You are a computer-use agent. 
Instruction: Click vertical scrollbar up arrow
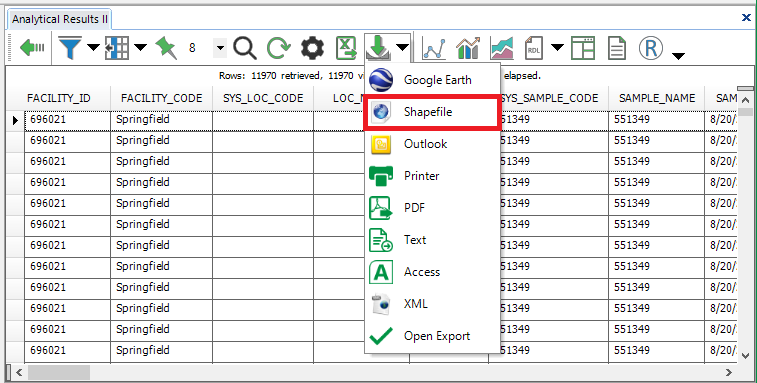tap(745, 100)
